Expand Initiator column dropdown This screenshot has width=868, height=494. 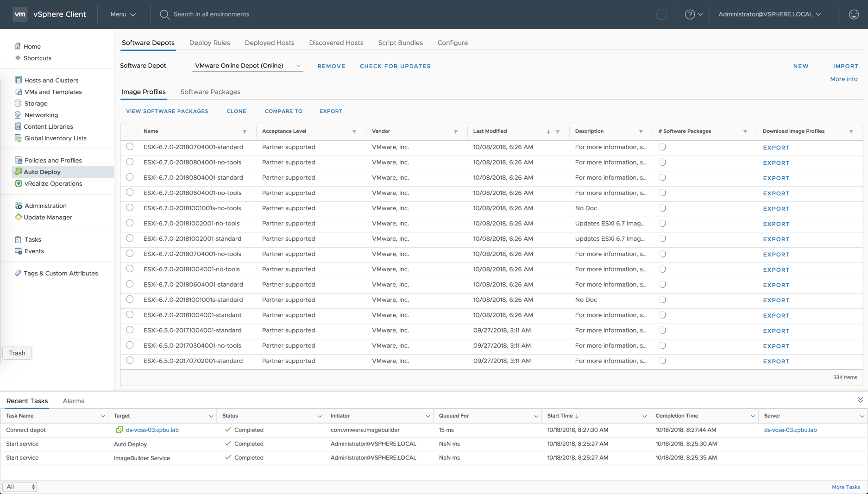(428, 416)
